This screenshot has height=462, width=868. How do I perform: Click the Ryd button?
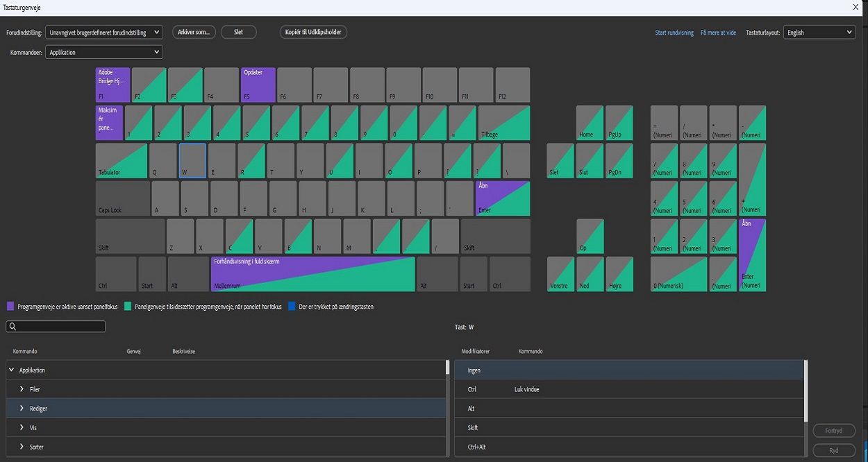(x=834, y=450)
